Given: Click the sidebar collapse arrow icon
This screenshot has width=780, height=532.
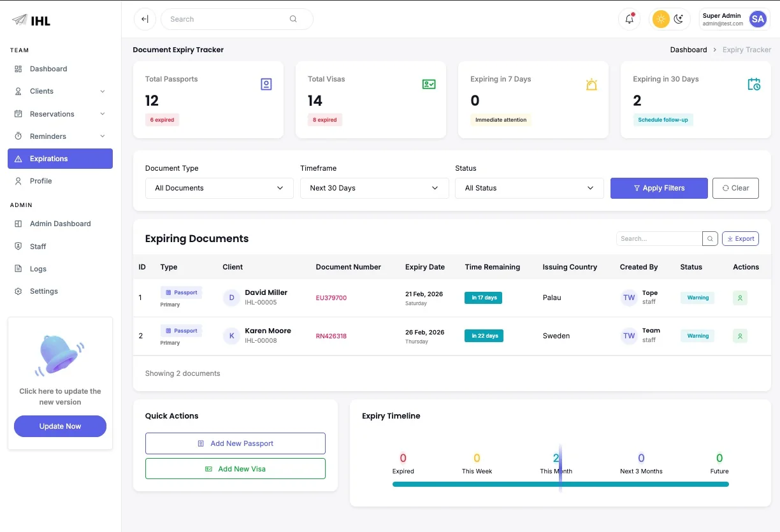Looking at the screenshot, I should click(x=145, y=19).
